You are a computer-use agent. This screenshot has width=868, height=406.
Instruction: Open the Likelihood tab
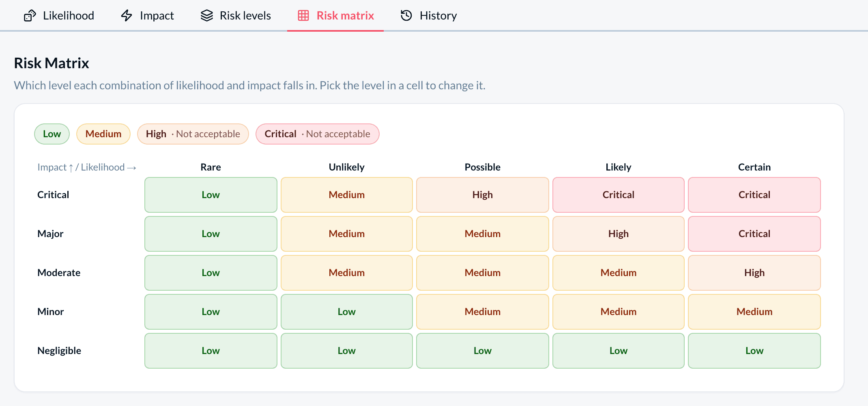[59, 16]
